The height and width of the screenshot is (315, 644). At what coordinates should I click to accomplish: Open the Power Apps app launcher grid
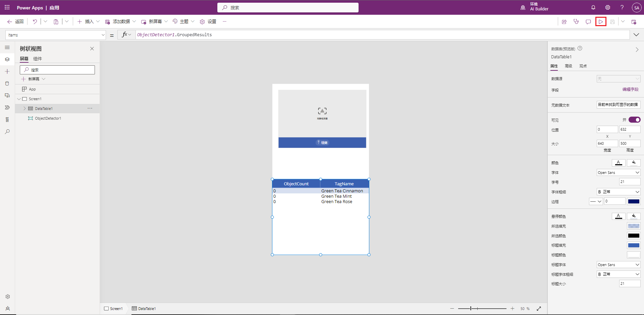[7, 7]
